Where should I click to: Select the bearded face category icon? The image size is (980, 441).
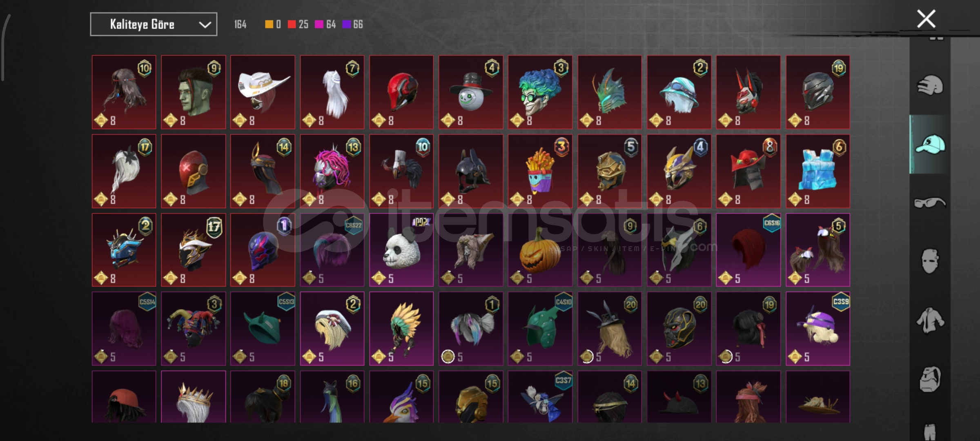[x=930, y=379]
